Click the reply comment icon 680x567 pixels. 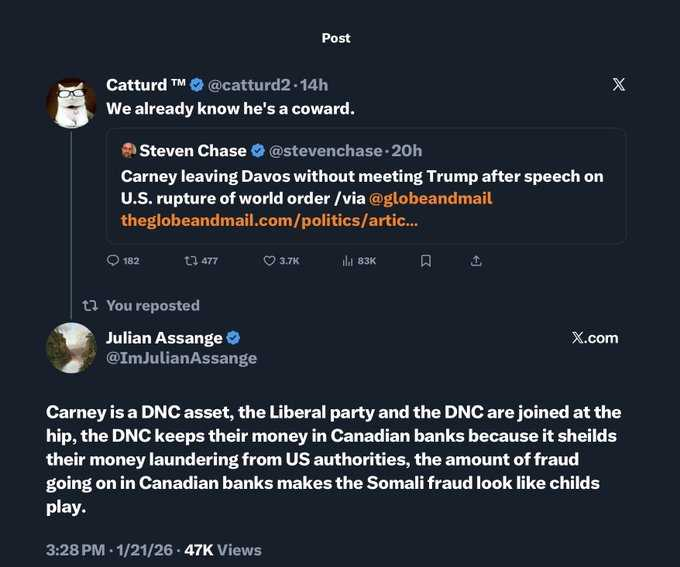coord(112,261)
